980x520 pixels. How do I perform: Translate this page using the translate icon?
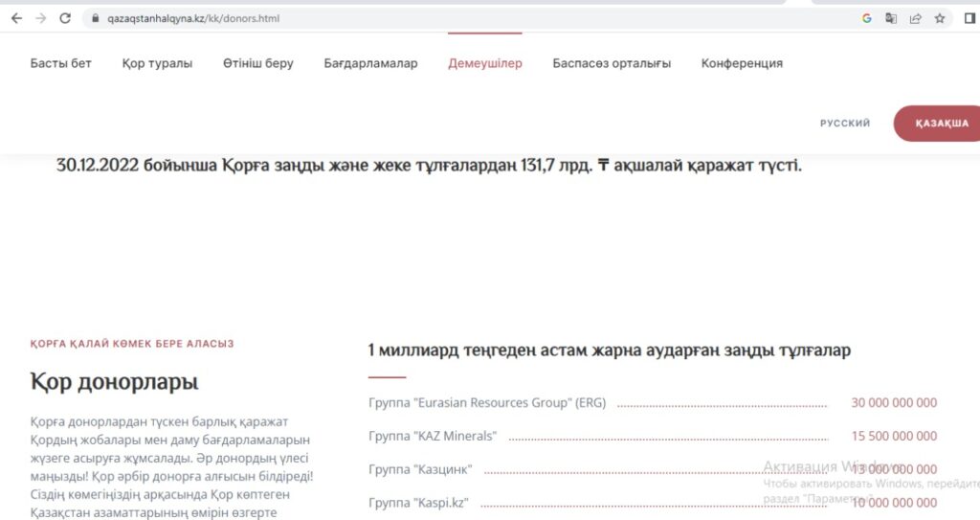[891, 18]
